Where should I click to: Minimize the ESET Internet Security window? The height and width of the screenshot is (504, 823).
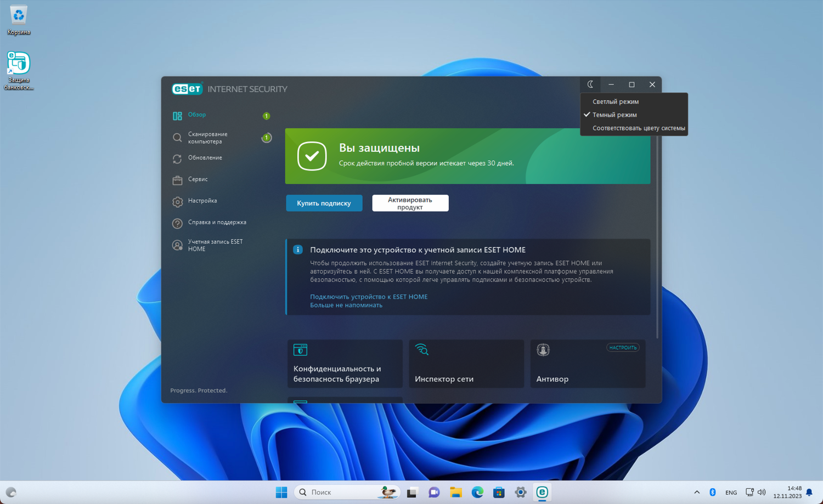click(611, 84)
